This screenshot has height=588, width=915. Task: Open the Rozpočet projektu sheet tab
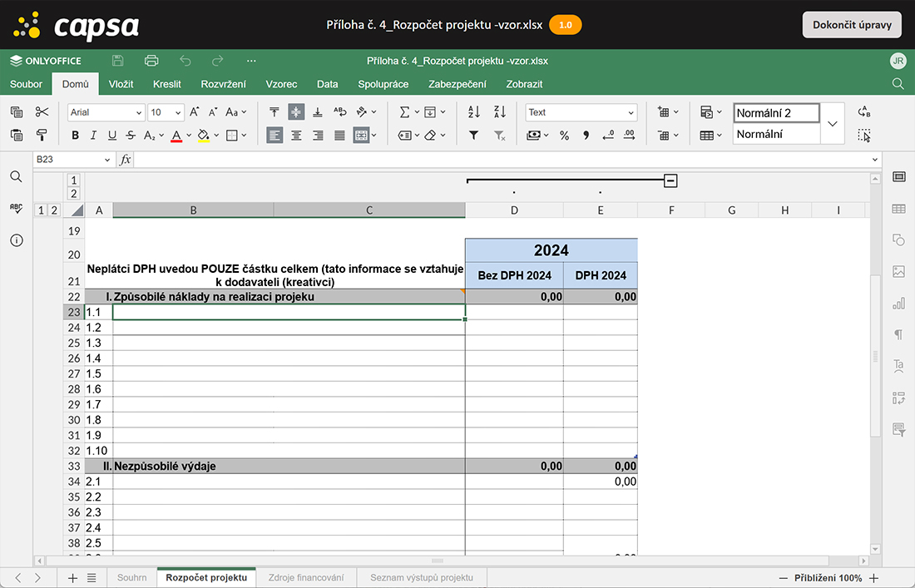click(x=205, y=576)
